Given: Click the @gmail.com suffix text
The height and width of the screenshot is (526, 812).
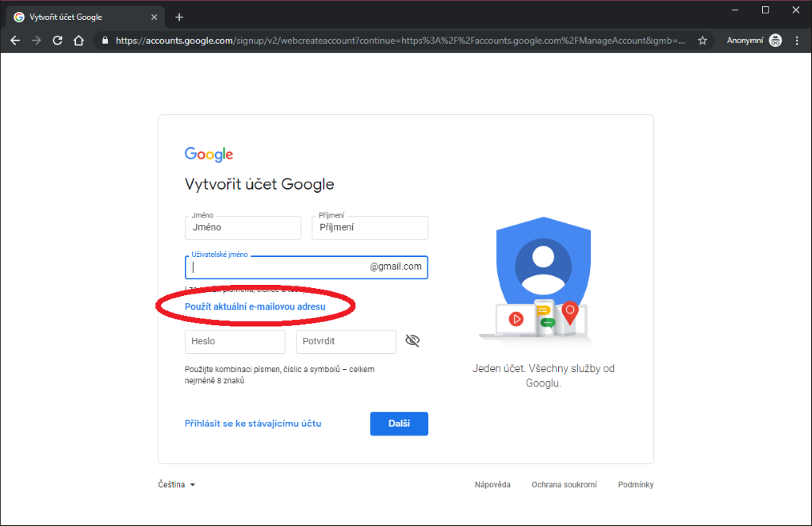Looking at the screenshot, I should coord(396,267).
